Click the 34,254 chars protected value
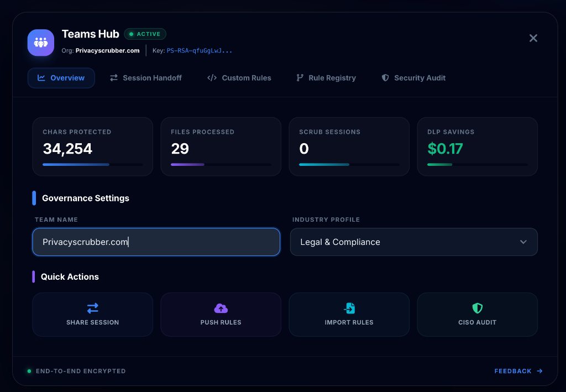The image size is (566, 392). tap(67, 149)
